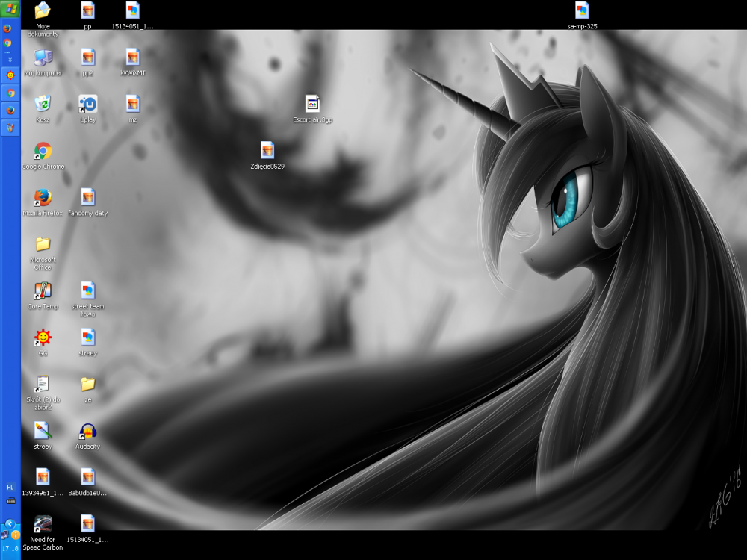The image size is (747, 560).
Task: Select the 8ab0db1e0... image file
Action: point(87,478)
